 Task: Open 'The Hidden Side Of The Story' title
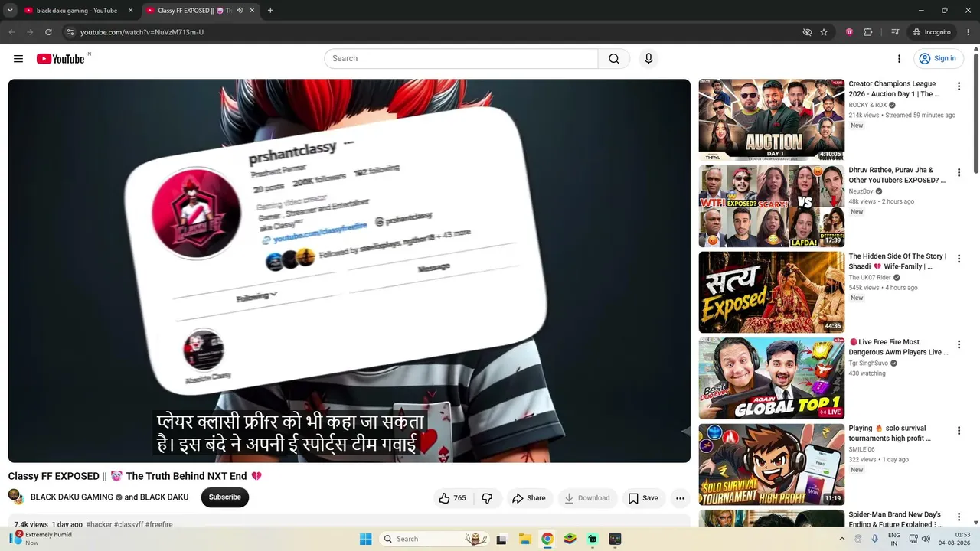click(x=897, y=262)
